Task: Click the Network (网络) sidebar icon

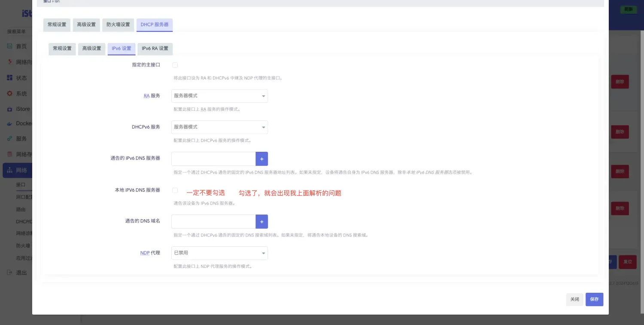Action: tap(10, 170)
